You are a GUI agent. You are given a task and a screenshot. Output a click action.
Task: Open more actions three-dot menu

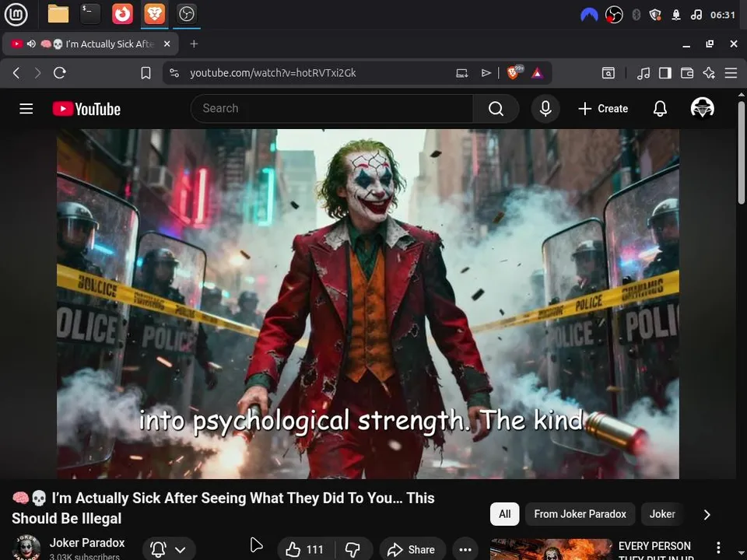coord(465,549)
